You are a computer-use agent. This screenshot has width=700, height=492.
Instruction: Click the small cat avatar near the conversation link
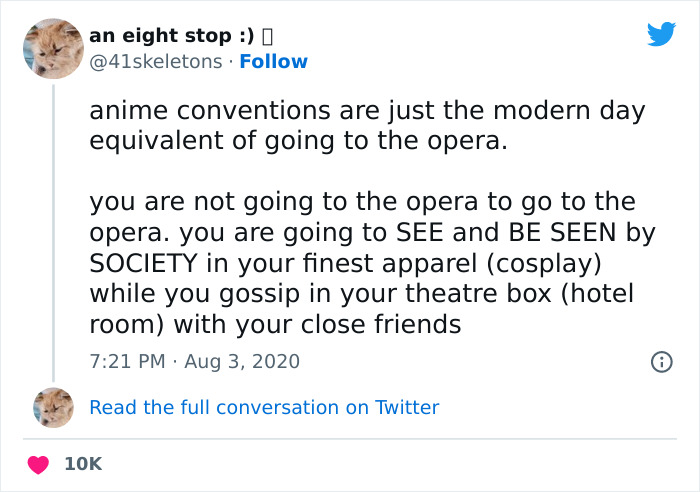53,407
